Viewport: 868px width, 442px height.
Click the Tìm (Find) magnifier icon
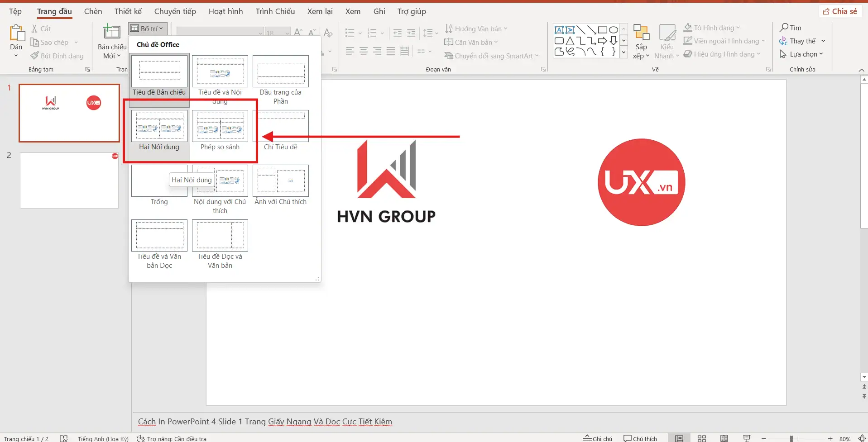click(x=784, y=28)
